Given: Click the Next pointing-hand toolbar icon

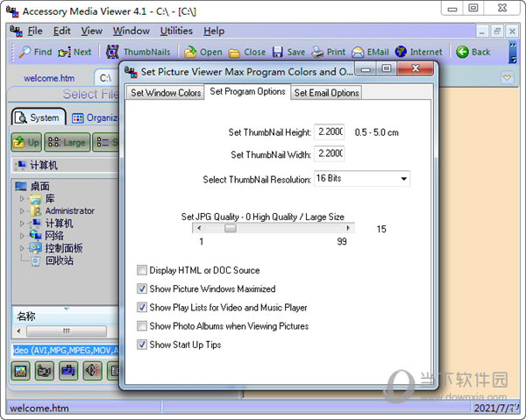Looking at the screenshot, I should click(64, 53).
